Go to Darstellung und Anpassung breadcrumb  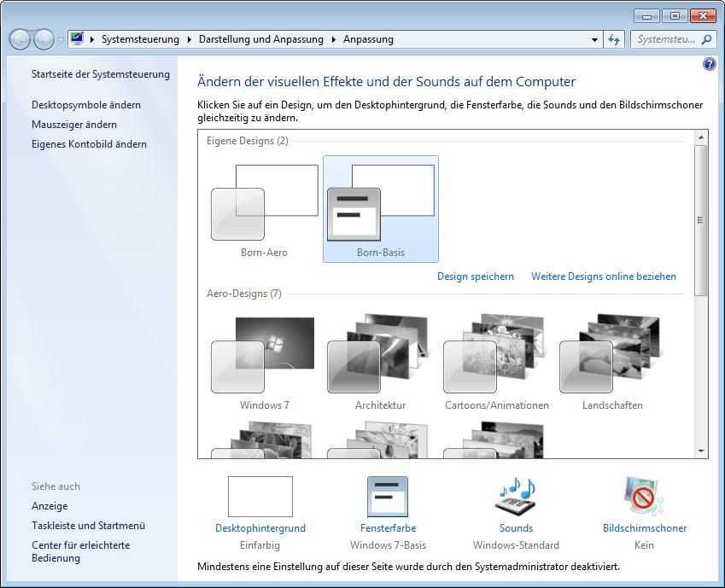click(x=260, y=39)
